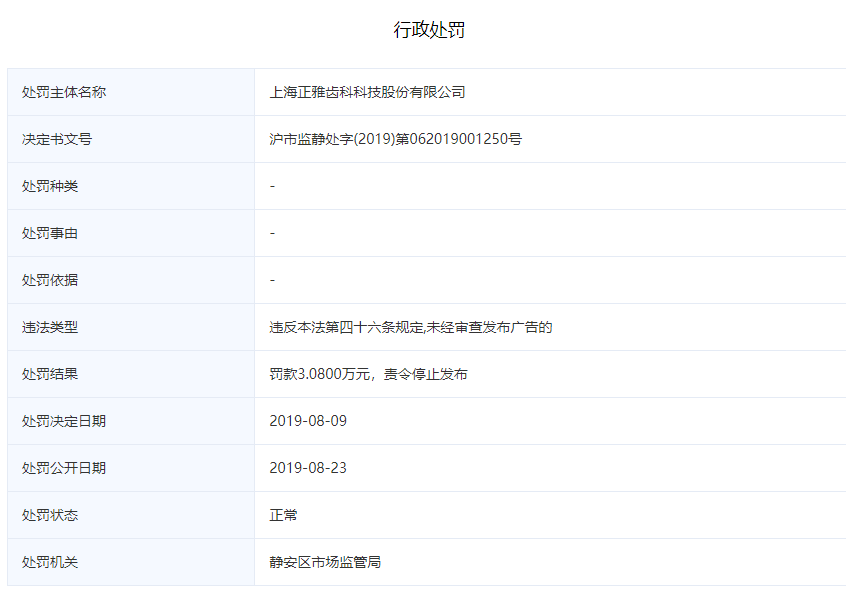Click status value 正常
The height and width of the screenshot is (591, 846).
(283, 515)
